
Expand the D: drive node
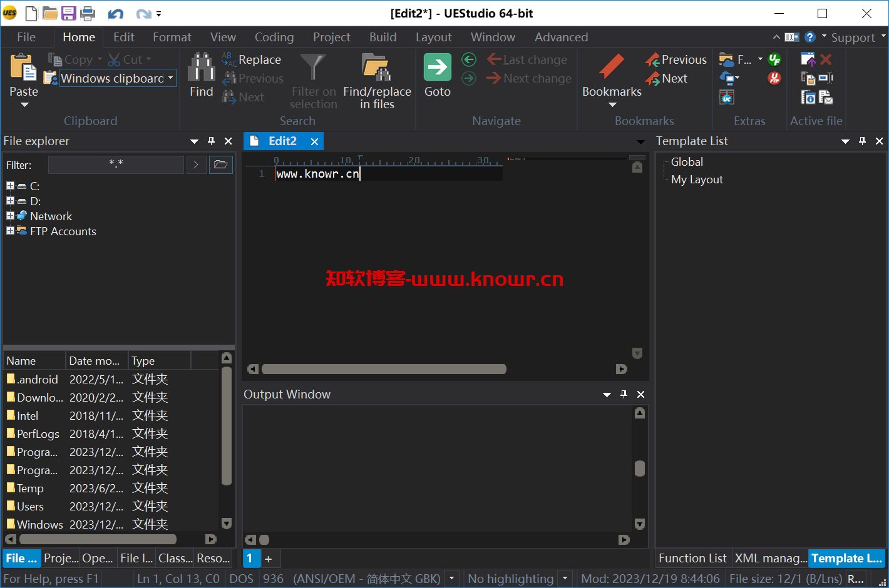(x=10, y=201)
